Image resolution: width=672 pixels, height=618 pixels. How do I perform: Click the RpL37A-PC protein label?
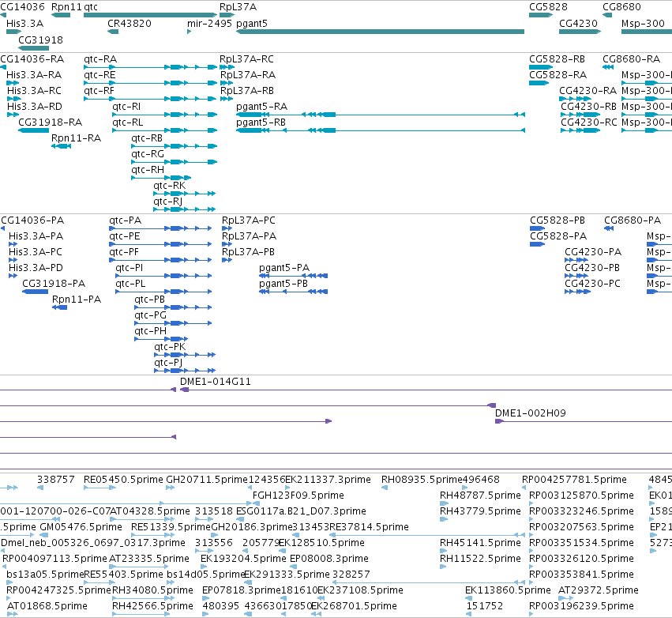point(249,220)
